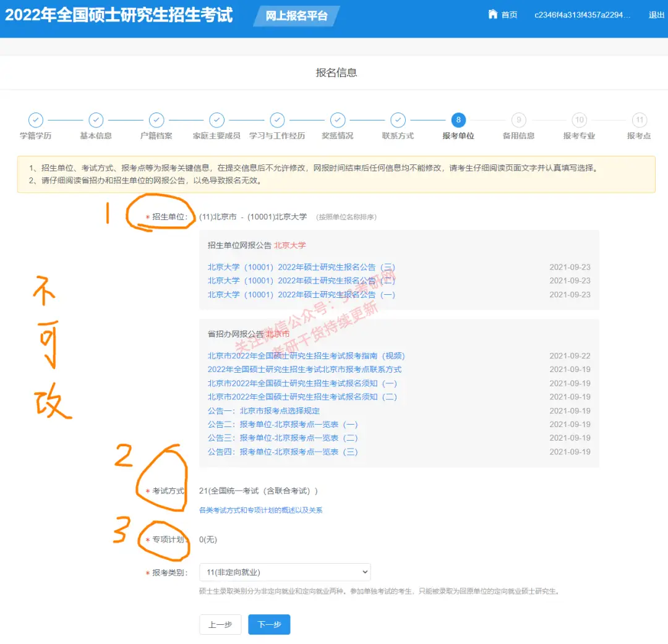Click 退出 to log out
668x644 pixels.
pyautogui.click(x=656, y=15)
